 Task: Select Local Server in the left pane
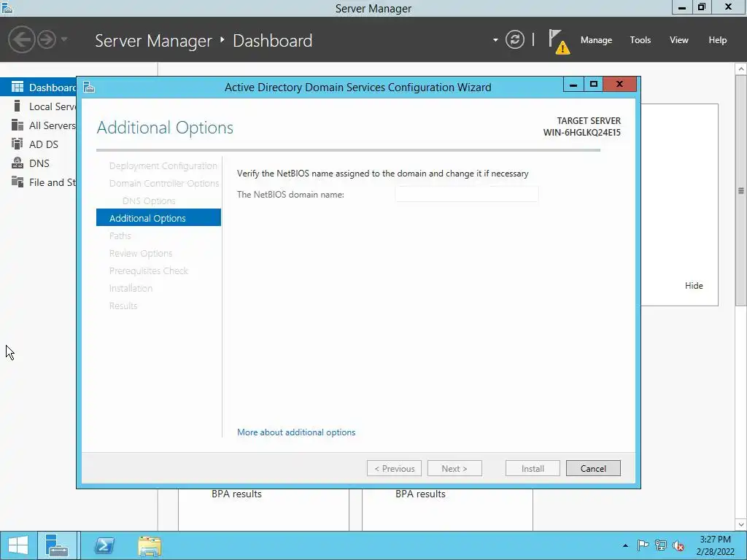pyautogui.click(x=38, y=106)
